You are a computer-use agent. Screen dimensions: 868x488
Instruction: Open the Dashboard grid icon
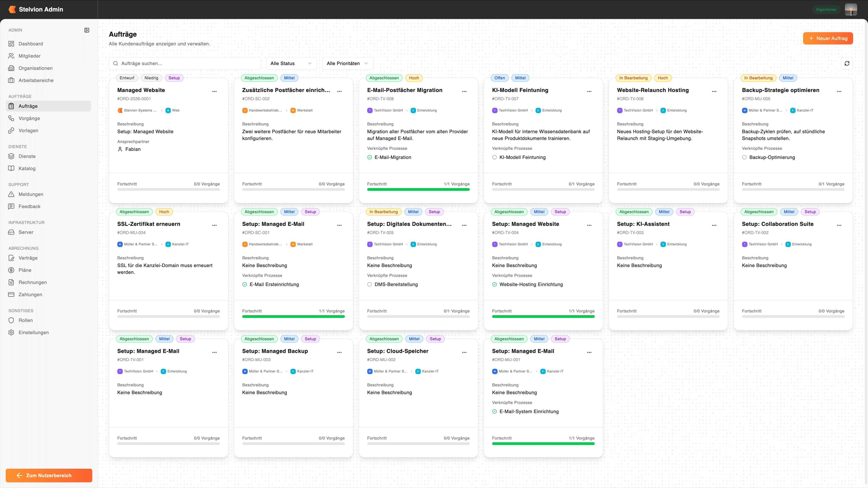[x=11, y=44]
